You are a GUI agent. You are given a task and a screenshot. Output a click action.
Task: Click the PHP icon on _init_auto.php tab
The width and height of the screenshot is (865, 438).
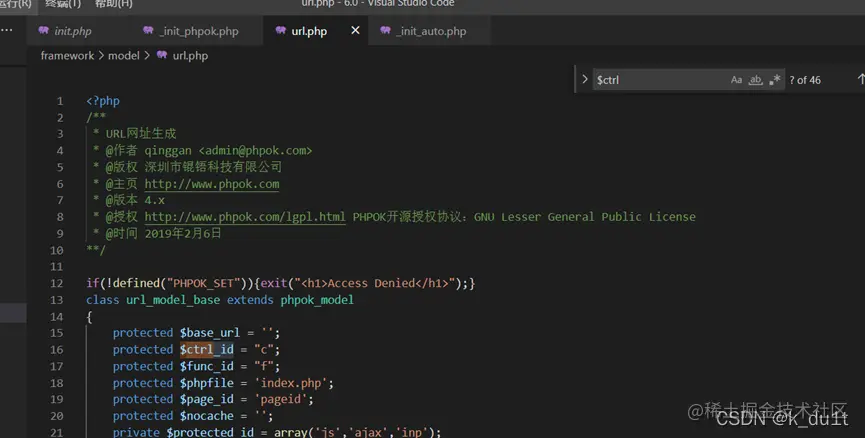click(x=385, y=30)
